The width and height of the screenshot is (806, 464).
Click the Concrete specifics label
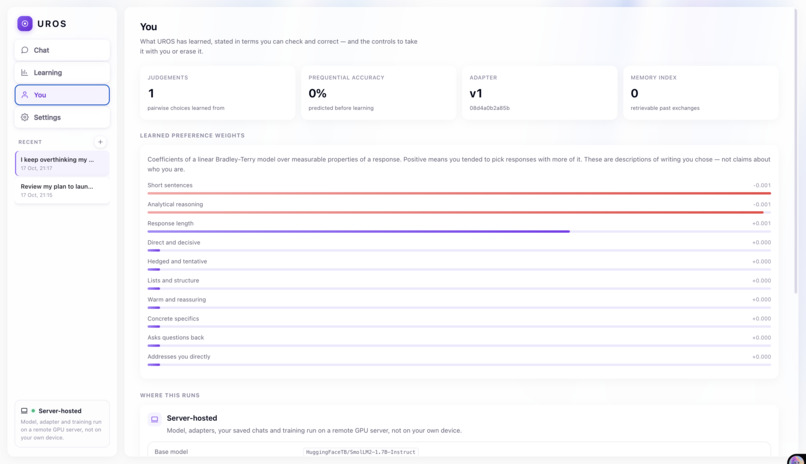click(x=173, y=319)
